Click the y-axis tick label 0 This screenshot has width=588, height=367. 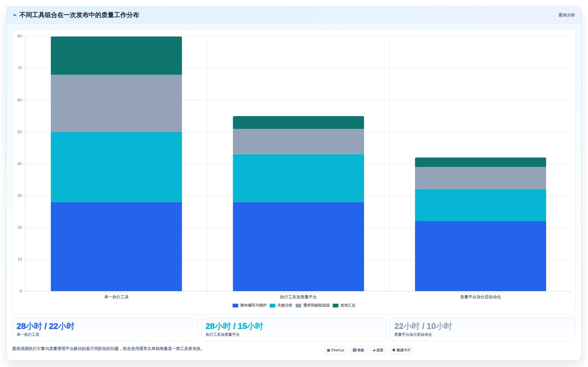pyautogui.click(x=21, y=291)
